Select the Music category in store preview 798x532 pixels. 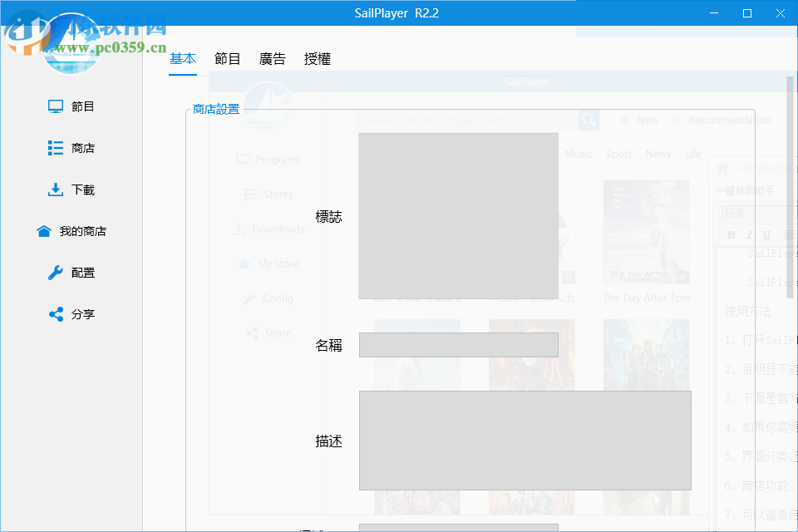pyautogui.click(x=579, y=154)
